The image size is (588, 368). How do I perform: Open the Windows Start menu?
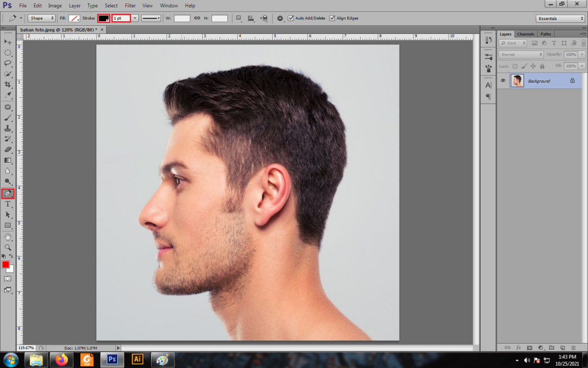pos(10,360)
